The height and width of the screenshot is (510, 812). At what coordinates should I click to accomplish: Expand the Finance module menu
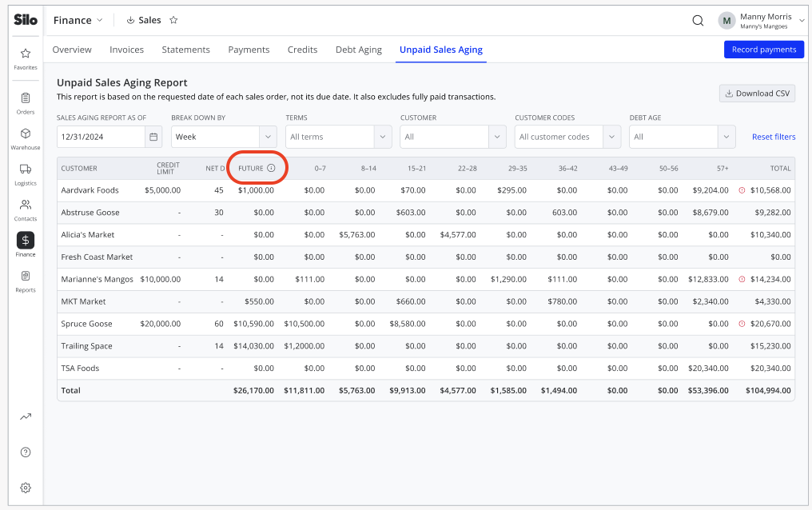(78, 20)
